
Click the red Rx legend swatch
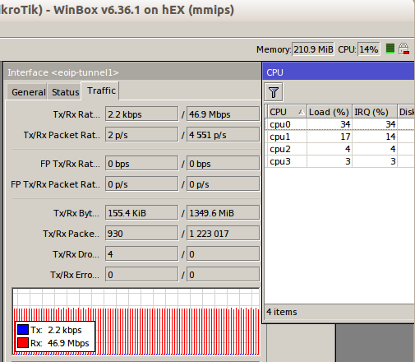pyautogui.click(x=23, y=343)
